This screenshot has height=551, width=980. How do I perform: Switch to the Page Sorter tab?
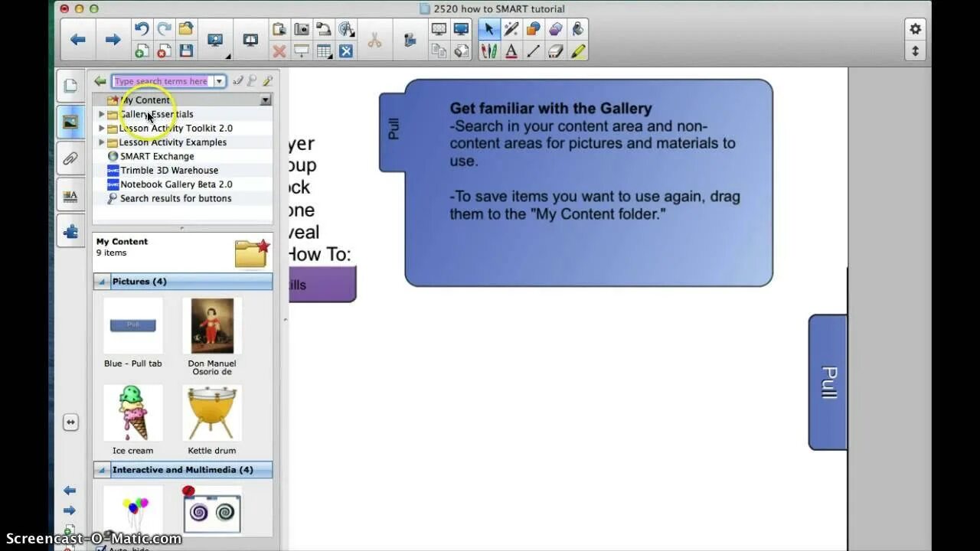[70, 86]
